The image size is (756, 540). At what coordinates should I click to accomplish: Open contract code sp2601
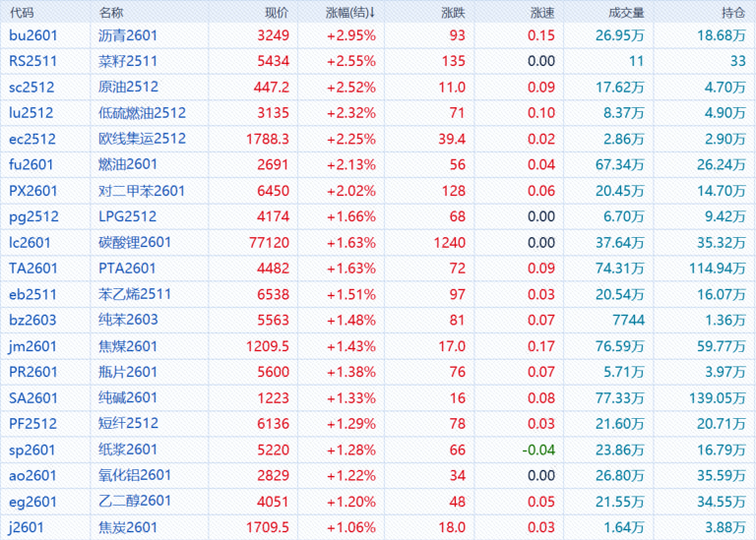32,450
